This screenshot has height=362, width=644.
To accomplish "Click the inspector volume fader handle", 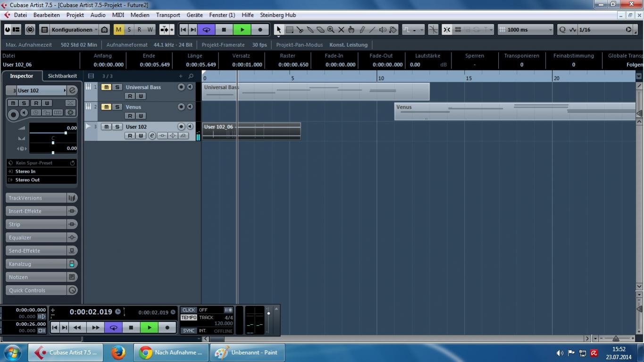I will point(66,133).
